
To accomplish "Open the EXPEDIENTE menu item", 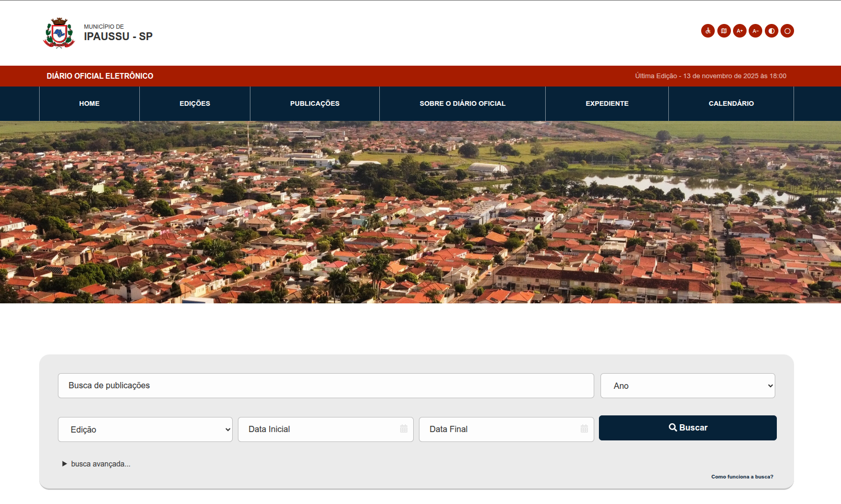I will (x=607, y=104).
